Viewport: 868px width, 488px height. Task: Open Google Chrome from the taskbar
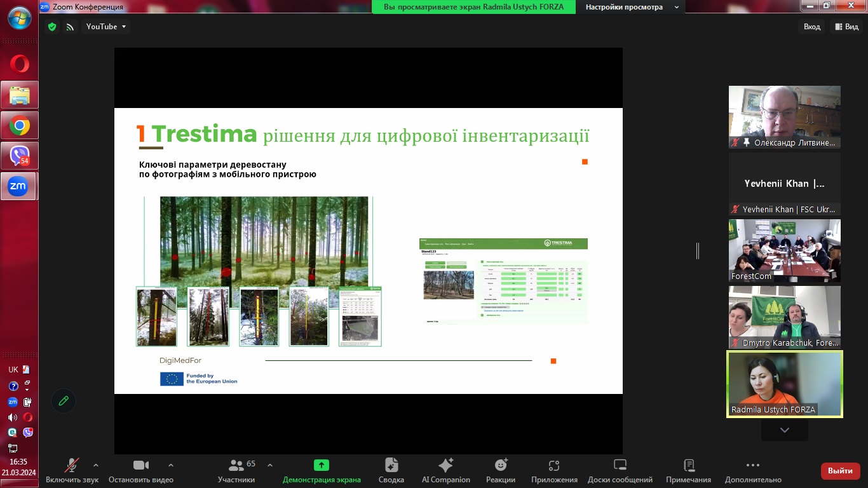19,125
